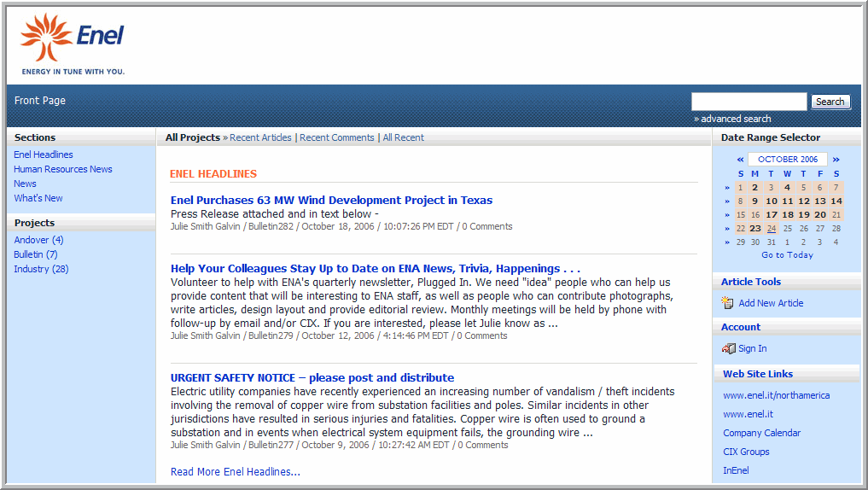The height and width of the screenshot is (490, 868).
Task: Select week arrow for October 1 row
Action: tap(727, 188)
